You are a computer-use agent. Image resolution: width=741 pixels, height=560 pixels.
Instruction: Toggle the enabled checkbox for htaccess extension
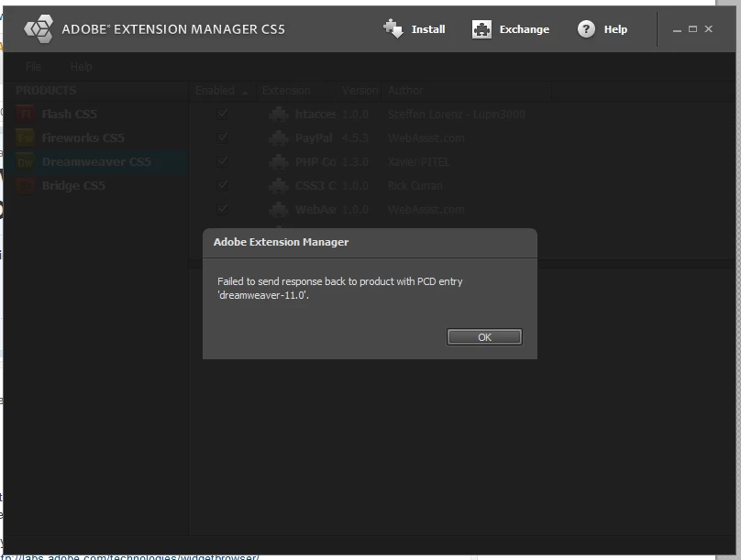[x=222, y=115]
